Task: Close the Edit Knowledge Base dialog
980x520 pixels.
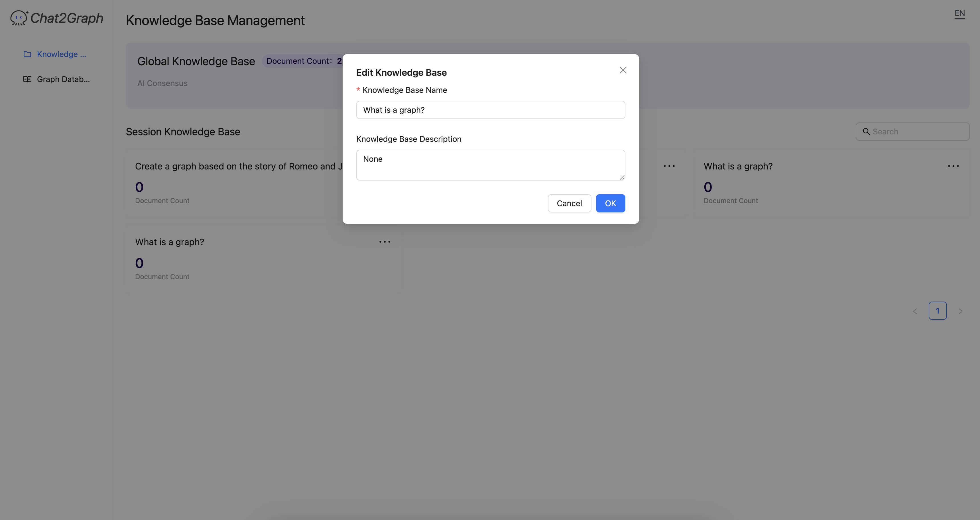Action: coord(623,70)
